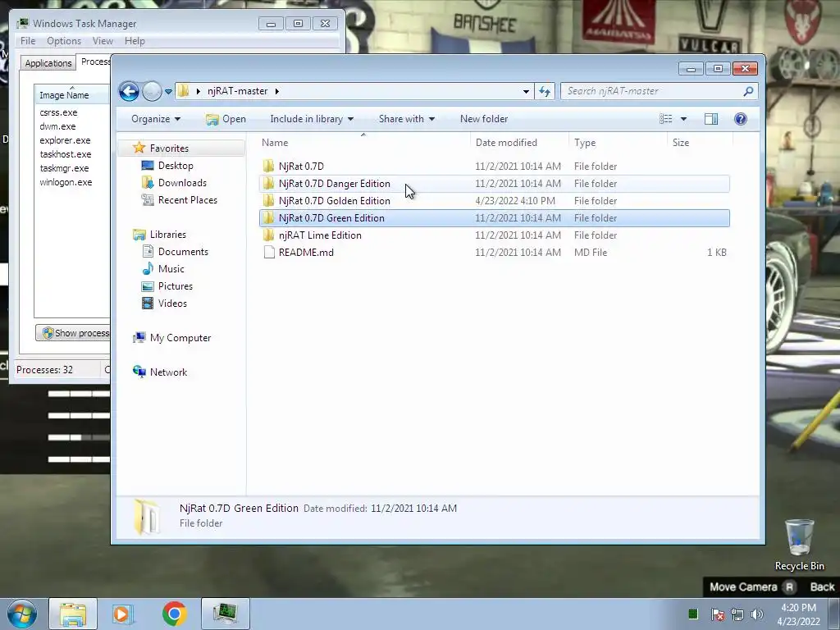Click Task Manager taskbar icon
The height and width of the screenshot is (630, 840).
pos(225,614)
